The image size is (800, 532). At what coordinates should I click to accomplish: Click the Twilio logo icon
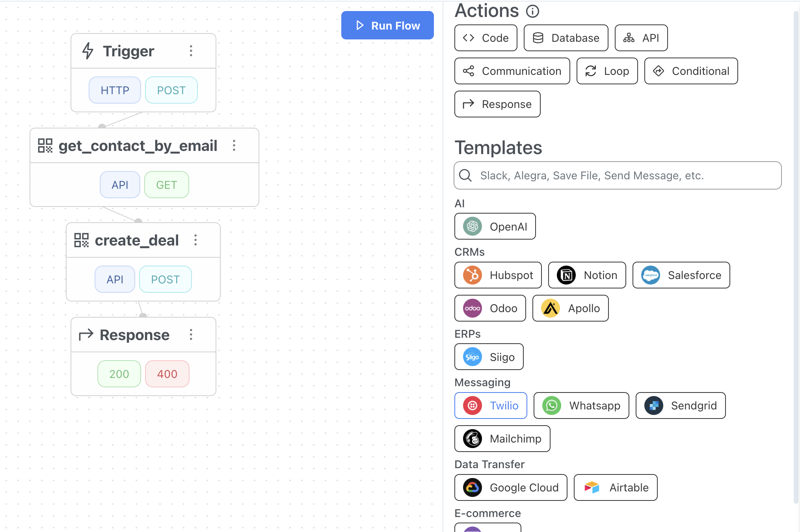coord(473,406)
